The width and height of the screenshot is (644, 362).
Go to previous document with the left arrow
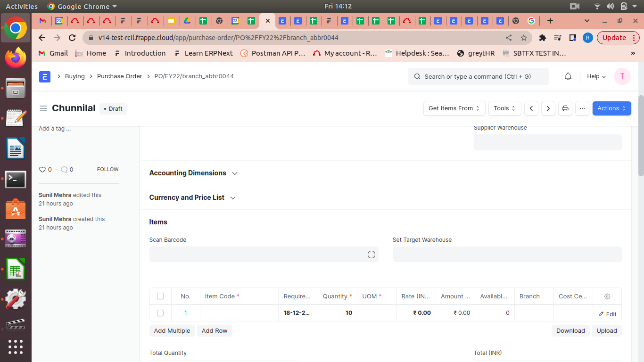(x=531, y=108)
